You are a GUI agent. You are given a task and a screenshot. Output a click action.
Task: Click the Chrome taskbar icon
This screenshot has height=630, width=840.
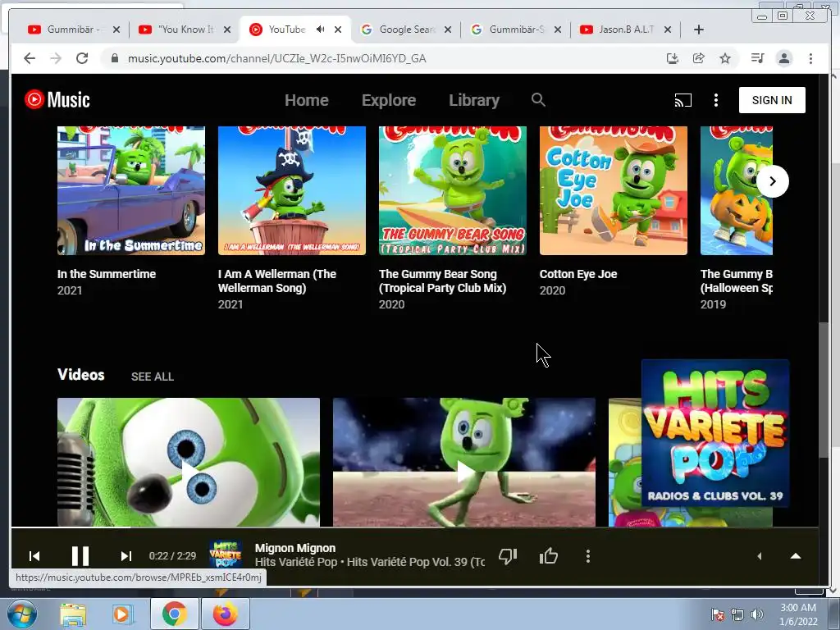174,614
